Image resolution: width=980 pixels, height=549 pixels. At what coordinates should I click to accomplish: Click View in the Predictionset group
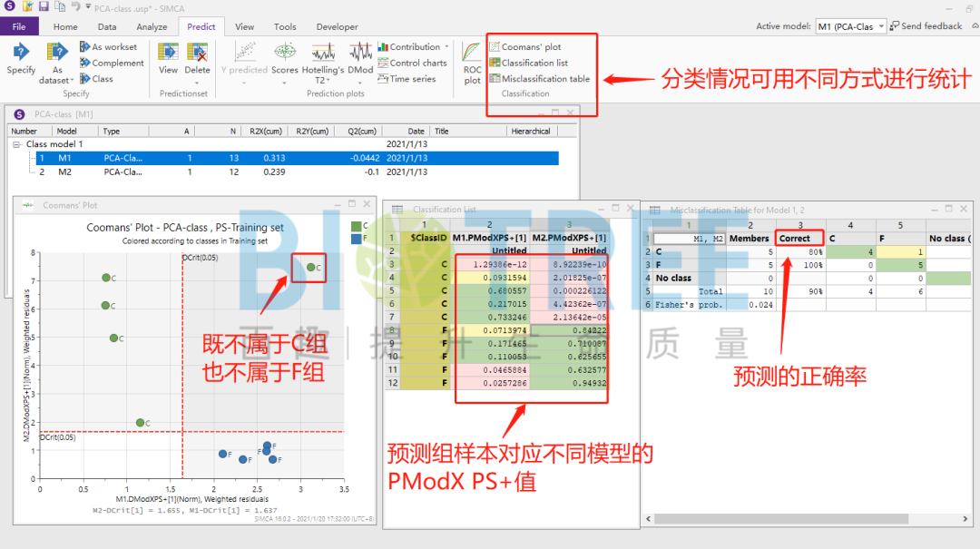168,56
